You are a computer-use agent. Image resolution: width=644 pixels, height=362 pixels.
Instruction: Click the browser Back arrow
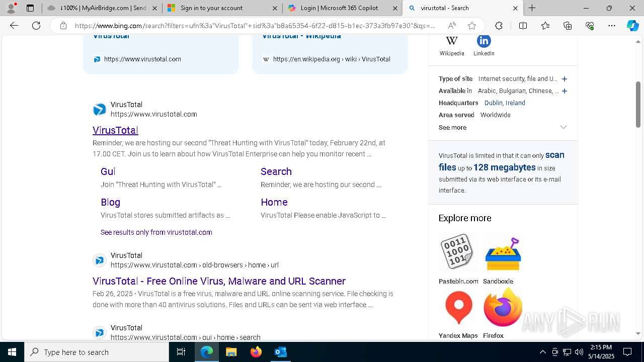click(14, 26)
